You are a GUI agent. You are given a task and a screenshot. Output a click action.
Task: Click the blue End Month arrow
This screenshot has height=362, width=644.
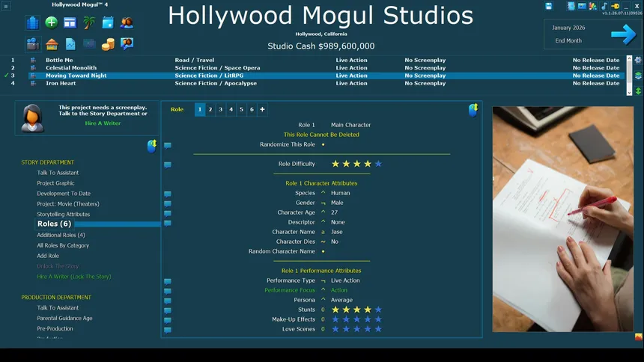(x=623, y=34)
